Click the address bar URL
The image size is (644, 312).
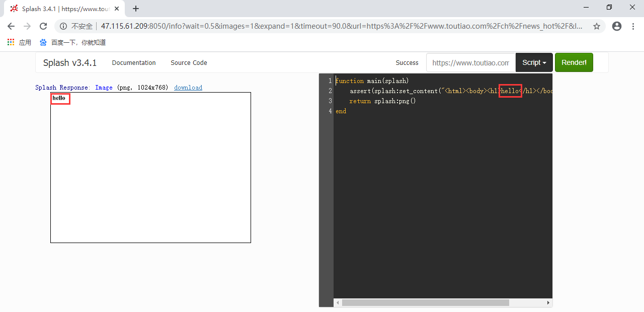click(x=342, y=26)
